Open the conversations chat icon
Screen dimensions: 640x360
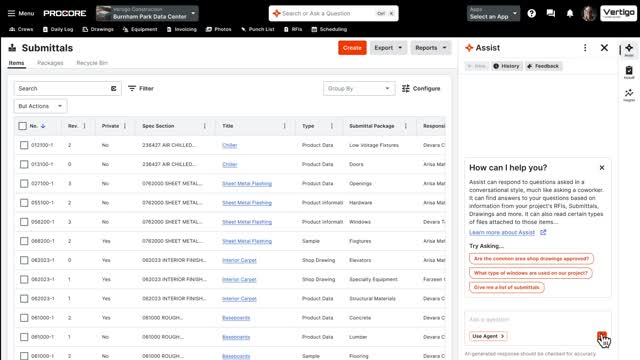point(551,13)
